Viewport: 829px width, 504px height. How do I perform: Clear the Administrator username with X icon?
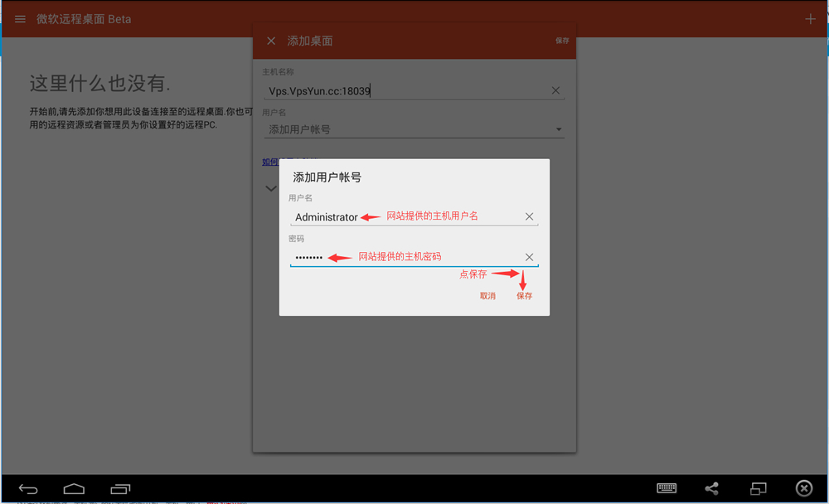530,217
